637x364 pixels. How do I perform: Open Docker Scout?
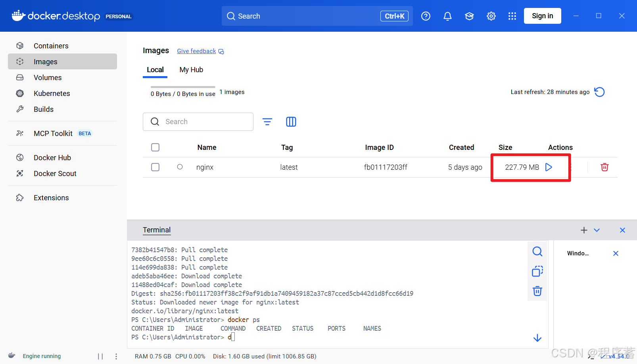(x=62, y=173)
